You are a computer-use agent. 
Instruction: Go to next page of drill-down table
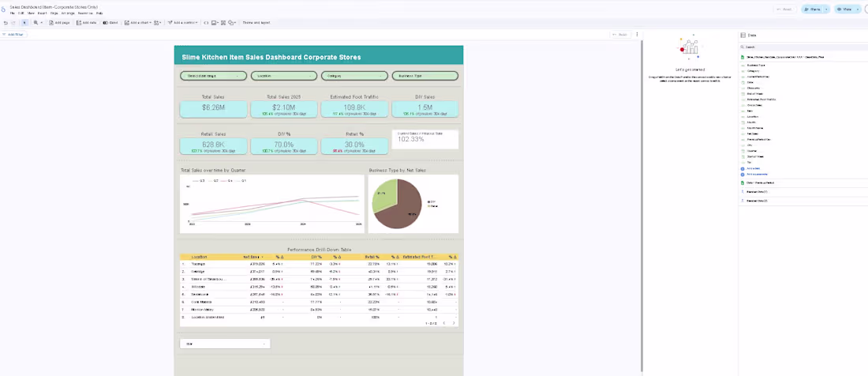click(x=454, y=323)
